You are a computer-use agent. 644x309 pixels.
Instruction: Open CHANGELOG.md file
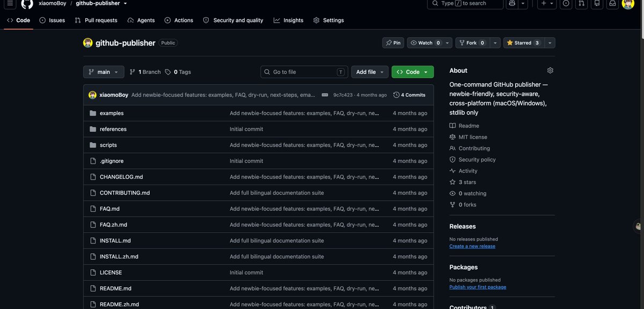[121, 177]
